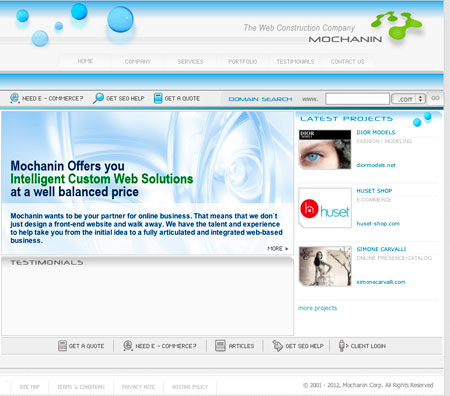Image resolution: width=450 pixels, height=396 pixels.
Task: Click the top Get A Quote calculator icon
Action: pos(158,98)
